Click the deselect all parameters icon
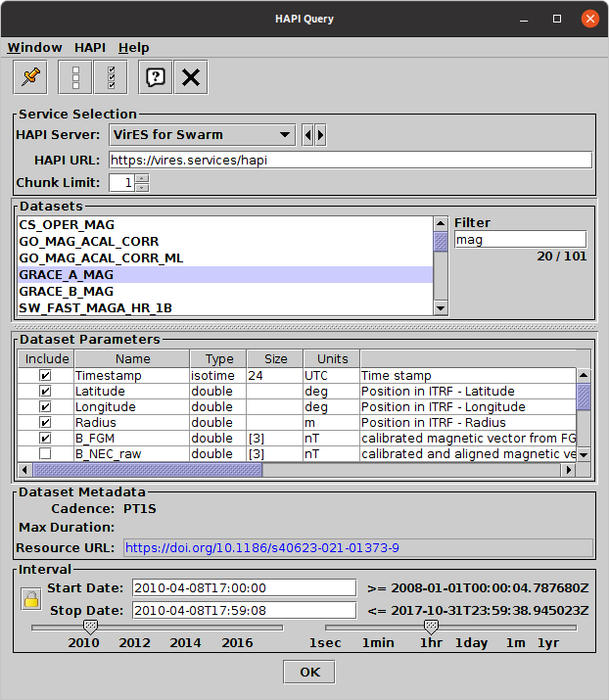The image size is (609, 700). 76,77
